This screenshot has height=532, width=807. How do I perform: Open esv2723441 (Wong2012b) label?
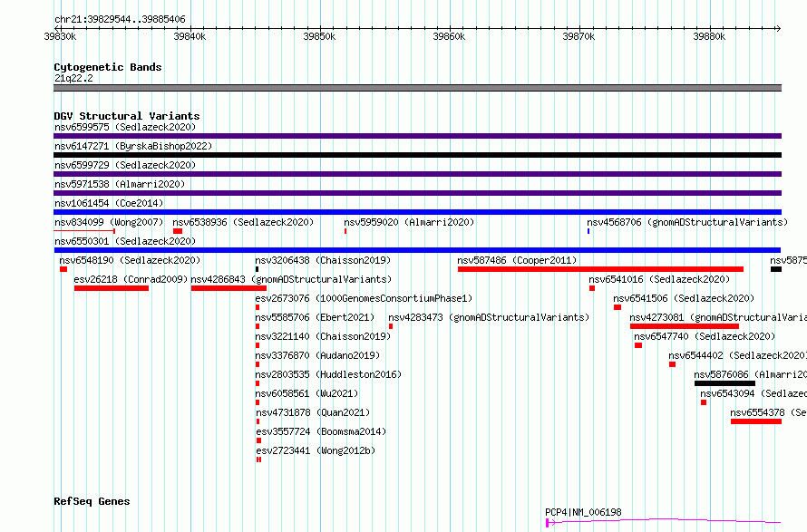tap(316, 450)
